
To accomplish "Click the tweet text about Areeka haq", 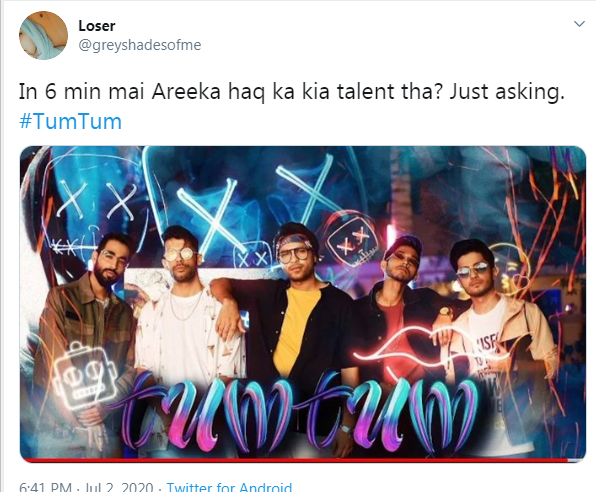I will [292, 92].
